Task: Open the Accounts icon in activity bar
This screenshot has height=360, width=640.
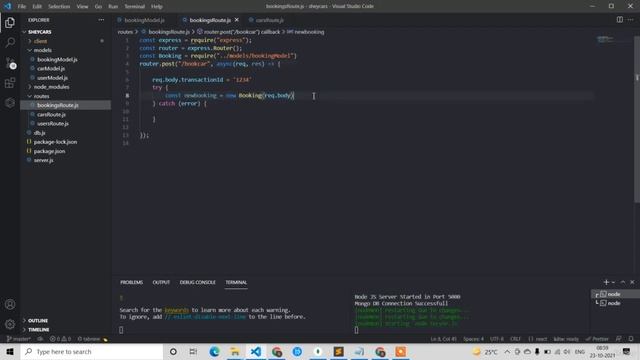Action: (10, 304)
